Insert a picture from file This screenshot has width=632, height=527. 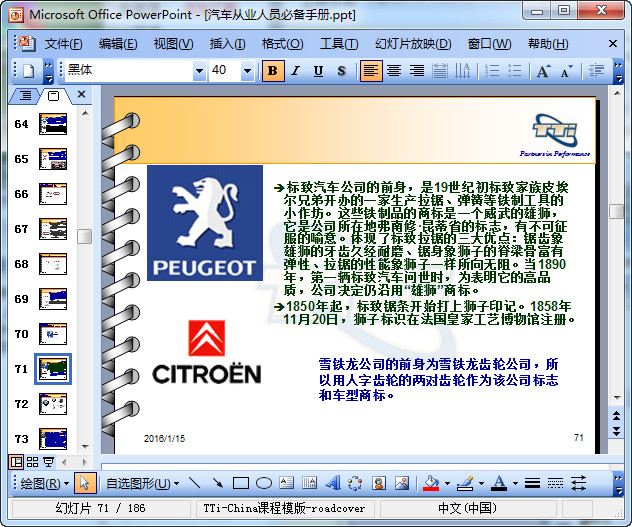[x=402, y=483]
